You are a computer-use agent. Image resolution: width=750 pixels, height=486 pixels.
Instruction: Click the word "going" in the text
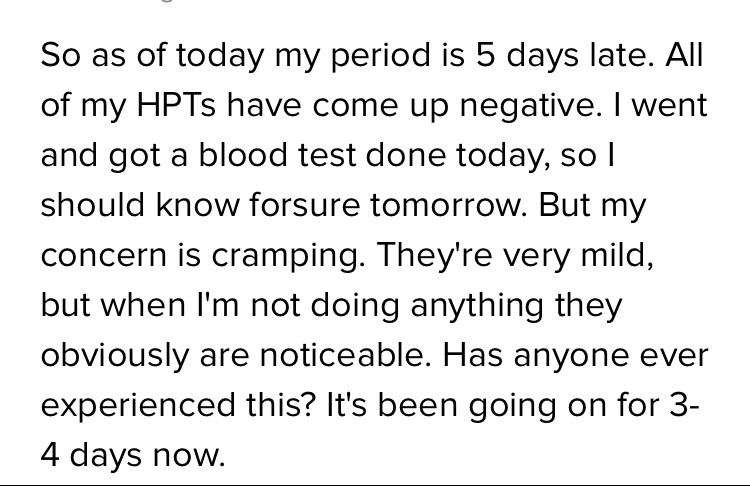[512, 406]
